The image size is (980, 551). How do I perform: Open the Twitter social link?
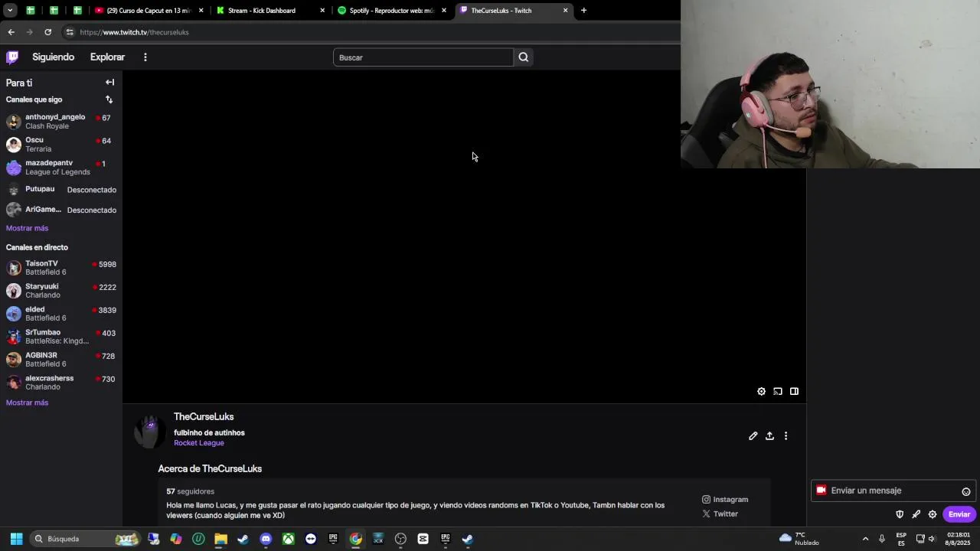coord(720,514)
